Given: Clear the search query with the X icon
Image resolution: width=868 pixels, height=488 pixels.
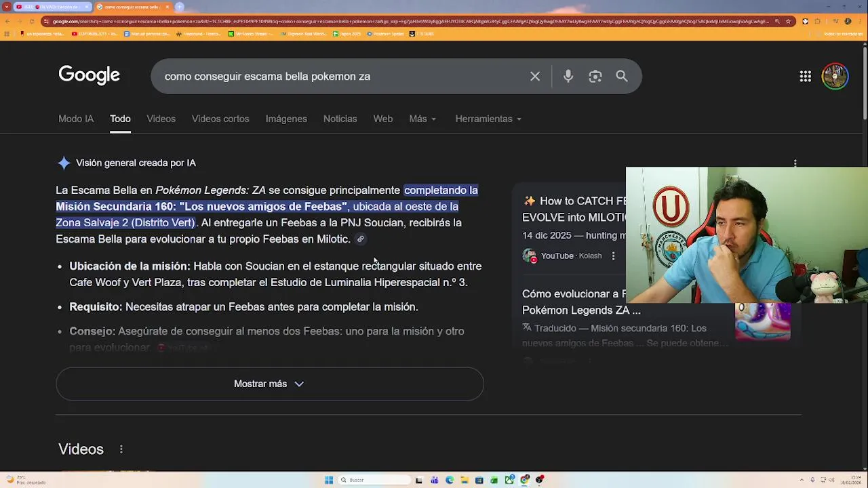Looking at the screenshot, I should [535, 77].
